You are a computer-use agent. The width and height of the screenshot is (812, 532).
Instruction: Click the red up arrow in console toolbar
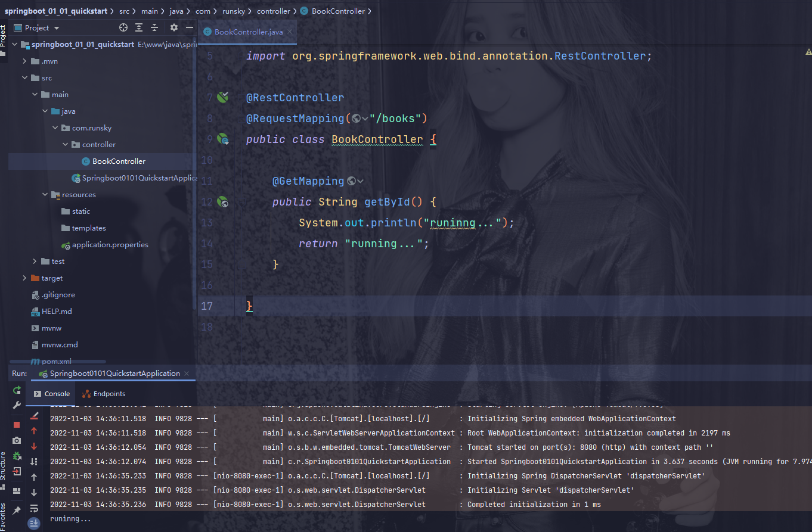(x=34, y=431)
